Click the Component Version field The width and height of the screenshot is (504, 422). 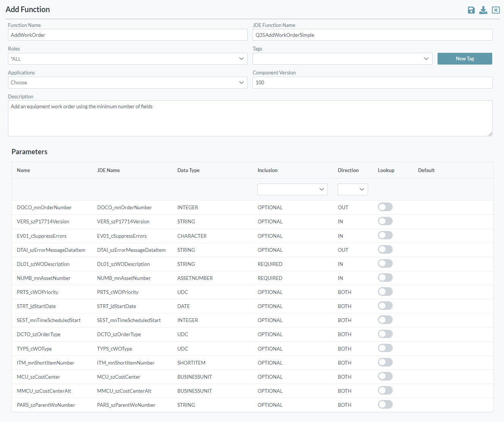point(372,83)
